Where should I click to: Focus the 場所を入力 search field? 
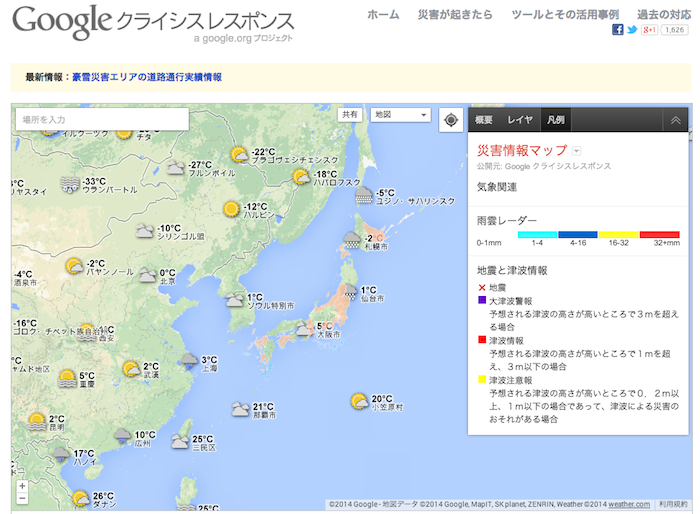[x=102, y=119]
